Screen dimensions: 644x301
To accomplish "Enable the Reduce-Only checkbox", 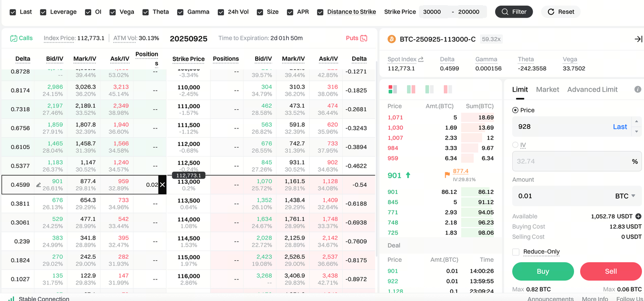I will (516, 252).
